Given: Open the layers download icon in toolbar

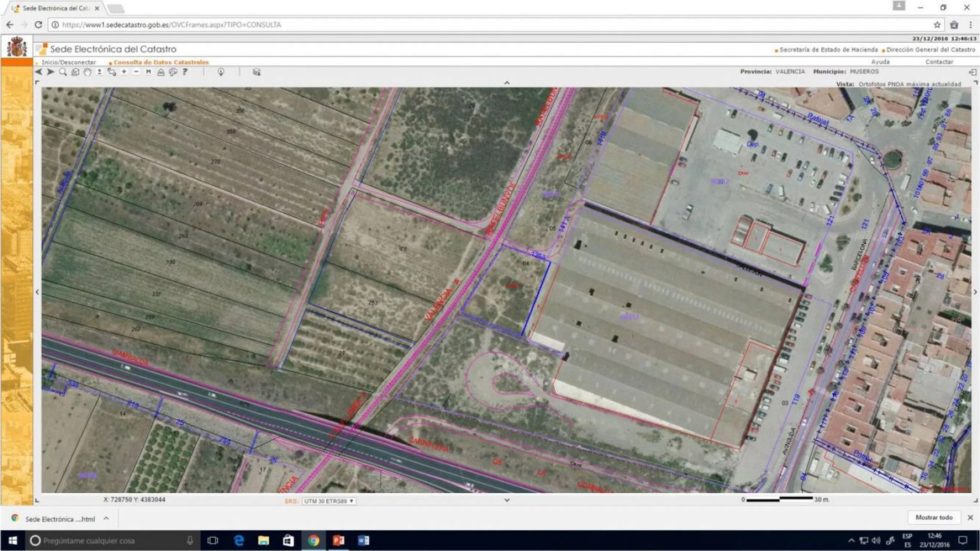Looking at the screenshot, I should [257, 72].
